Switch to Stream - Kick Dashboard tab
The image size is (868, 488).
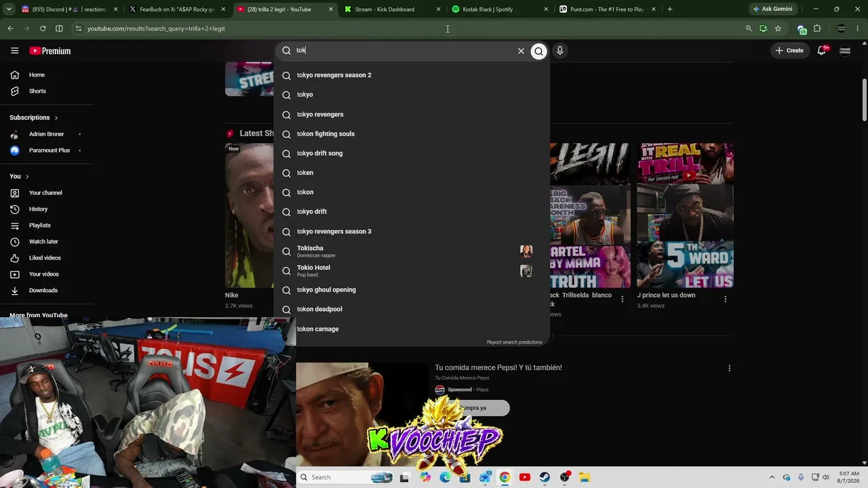click(x=392, y=9)
